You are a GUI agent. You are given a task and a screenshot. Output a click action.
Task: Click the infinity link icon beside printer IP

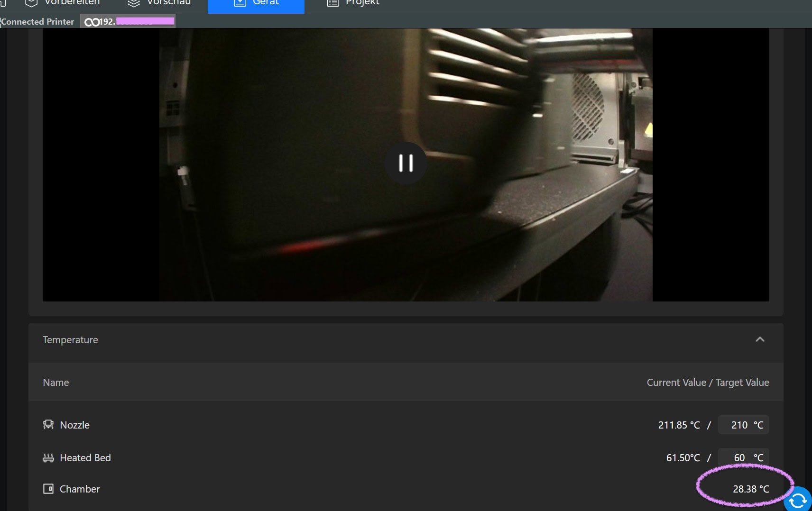point(92,22)
